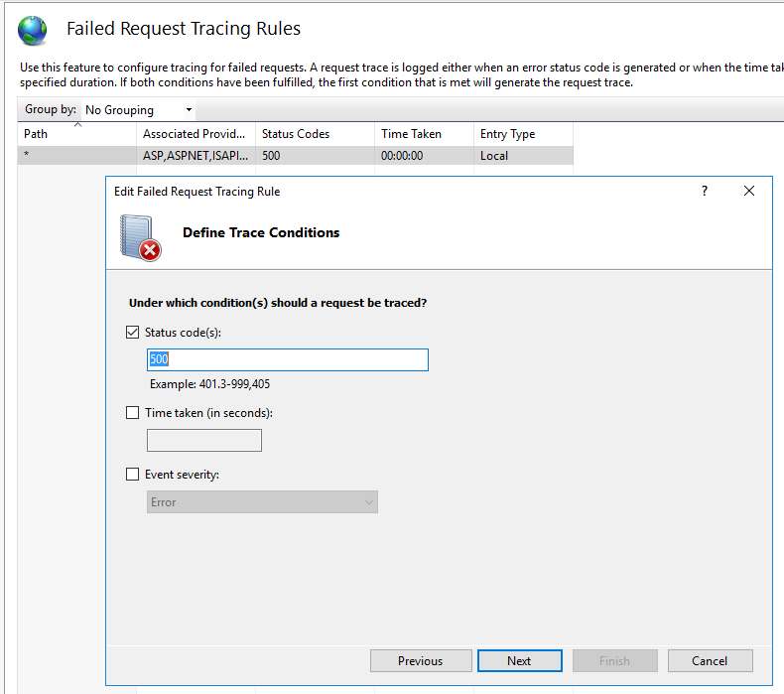This screenshot has height=694, width=784.
Task: Click the 00:00:00 time taken cell
Action: point(424,156)
